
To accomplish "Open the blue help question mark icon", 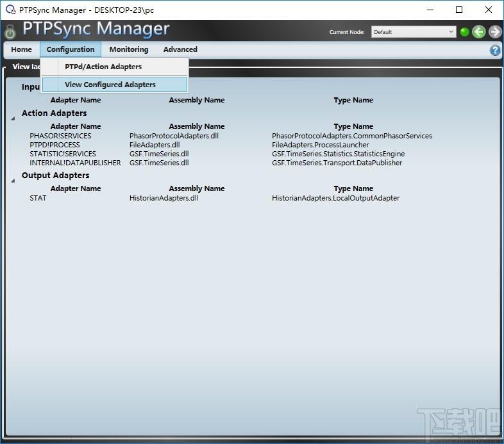I will pos(495,50).
